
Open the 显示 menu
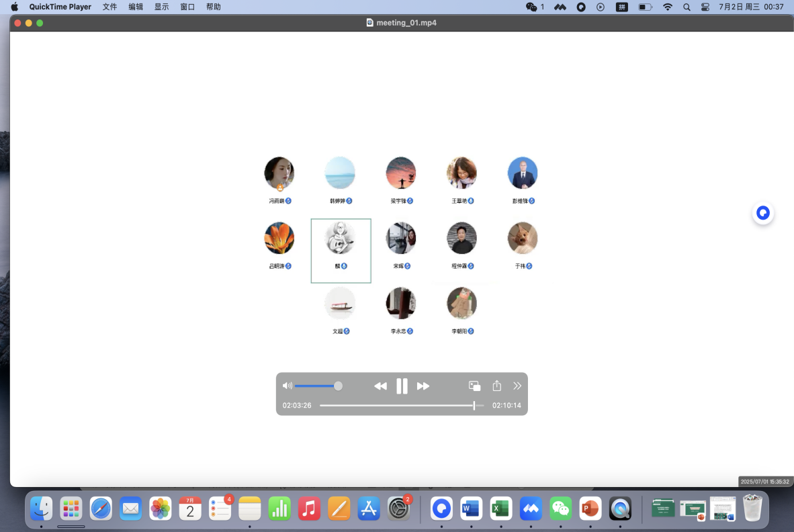[x=162, y=7]
